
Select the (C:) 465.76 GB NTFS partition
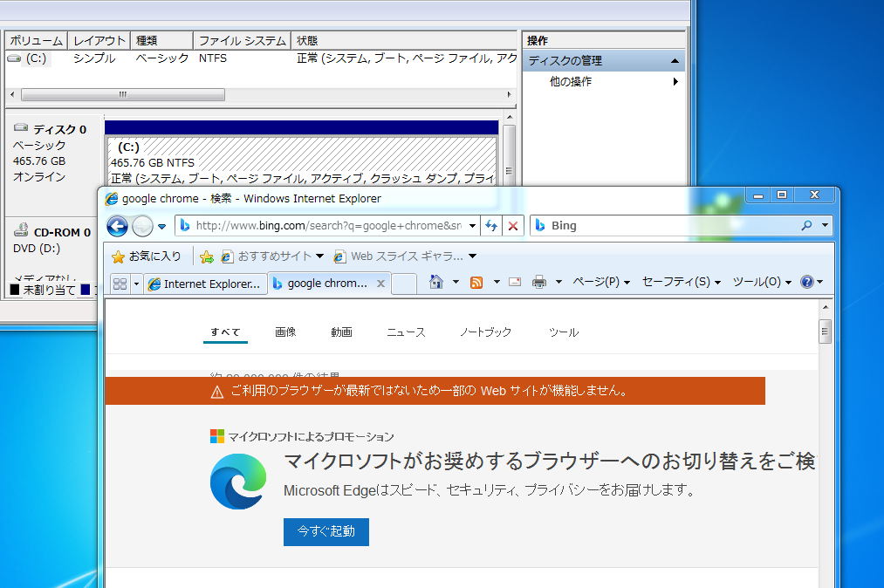[302, 161]
